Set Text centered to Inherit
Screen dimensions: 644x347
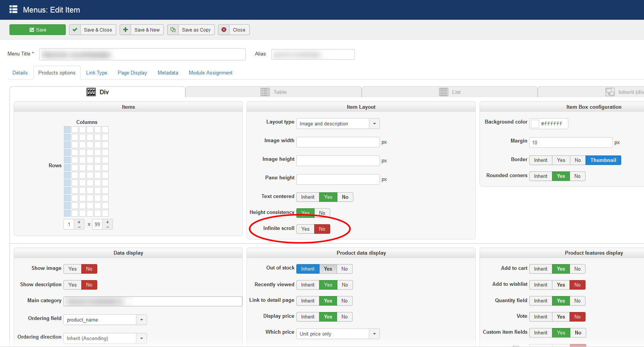point(308,197)
